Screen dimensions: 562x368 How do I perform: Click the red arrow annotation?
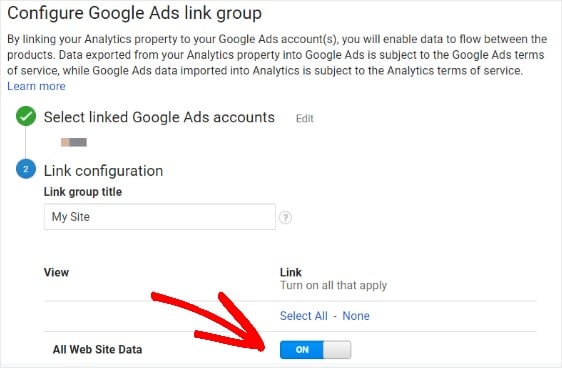[211, 322]
